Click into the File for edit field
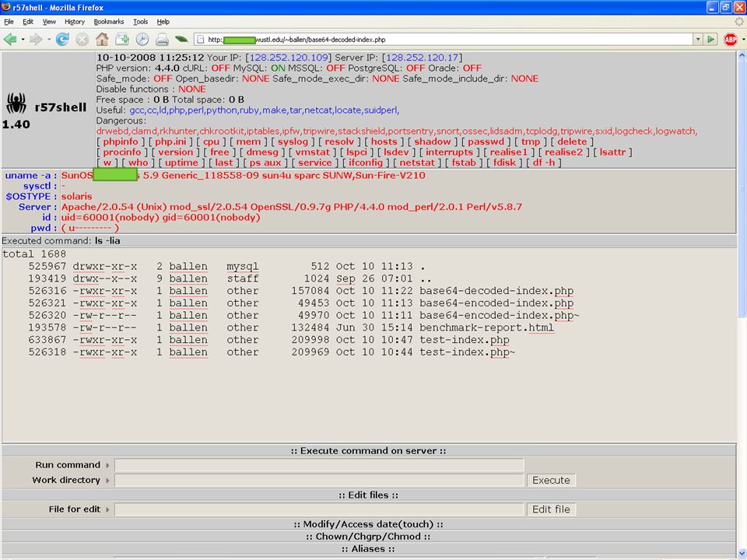This screenshot has height=560, width=747. click(319, 509)
